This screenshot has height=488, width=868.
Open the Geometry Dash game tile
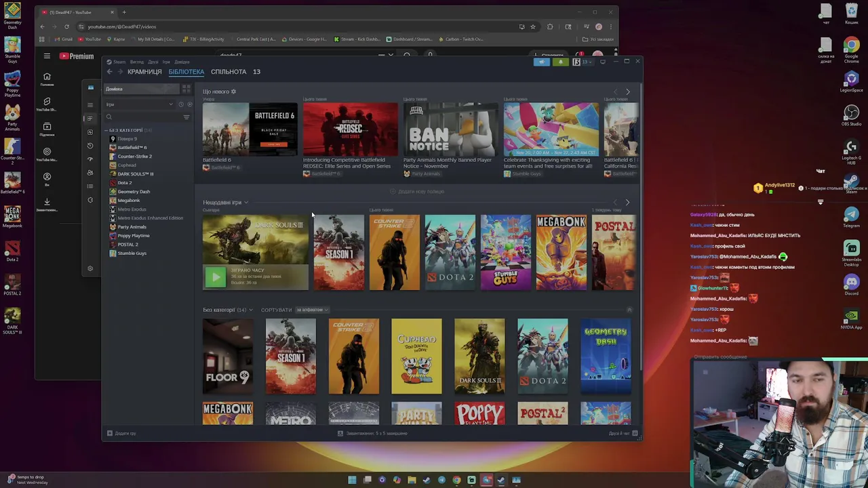[606, 356]
